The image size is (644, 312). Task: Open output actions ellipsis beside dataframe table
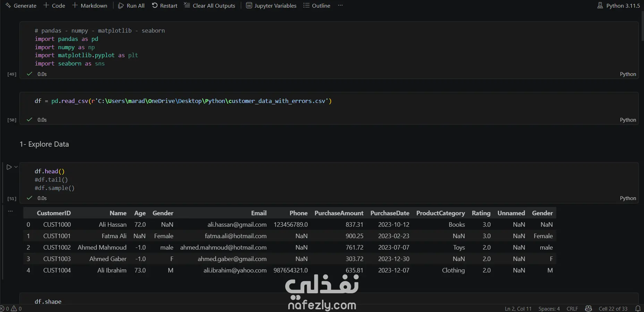click(10, 211)
